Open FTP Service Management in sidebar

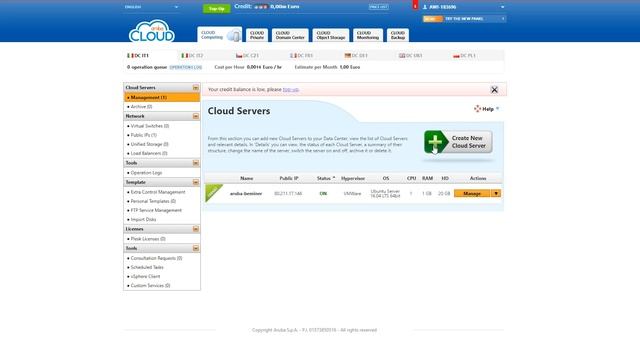pos(156,210)
